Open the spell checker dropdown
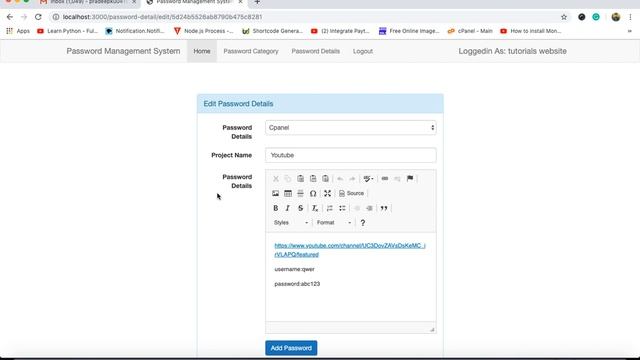 pyautogui.click(x=368, y=179)
